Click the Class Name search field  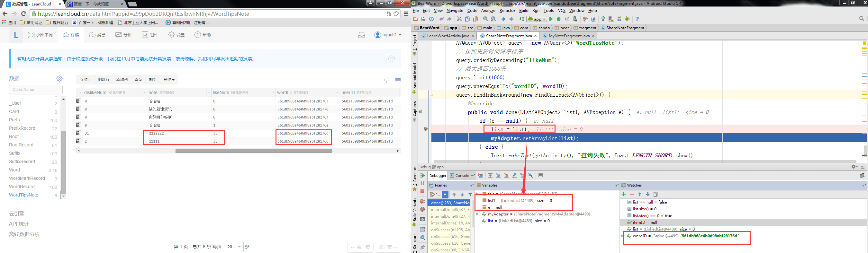pos(36,90)
